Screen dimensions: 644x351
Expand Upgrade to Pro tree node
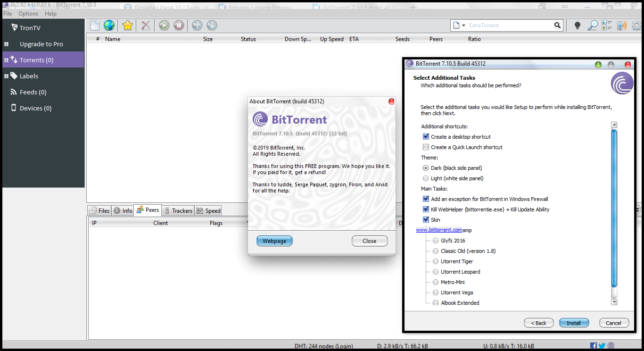point(7,44)
